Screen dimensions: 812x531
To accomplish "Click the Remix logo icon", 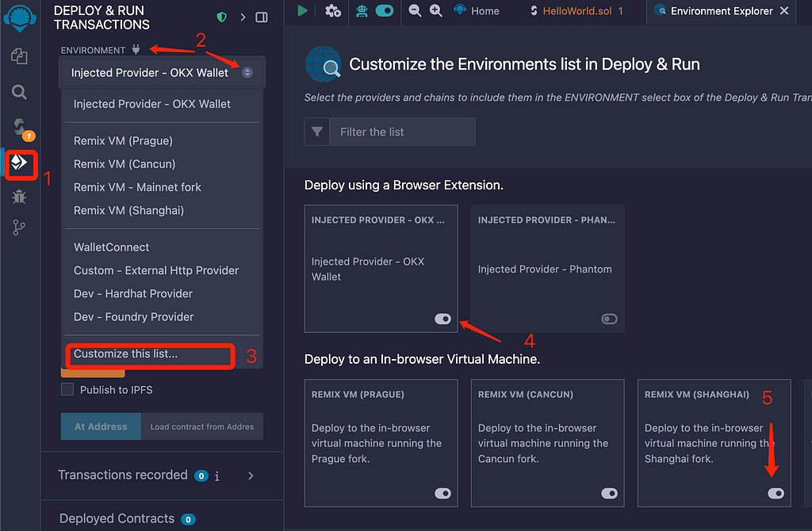I will coord(20,17).
